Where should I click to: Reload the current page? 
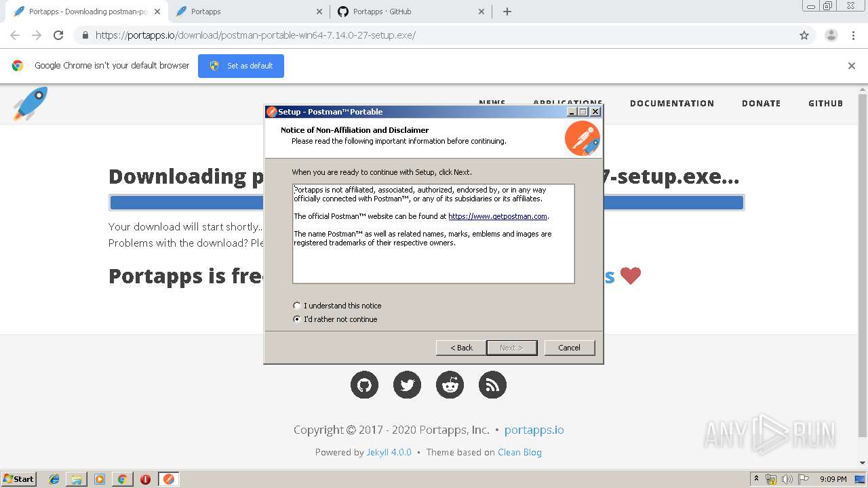click(58, 35)
